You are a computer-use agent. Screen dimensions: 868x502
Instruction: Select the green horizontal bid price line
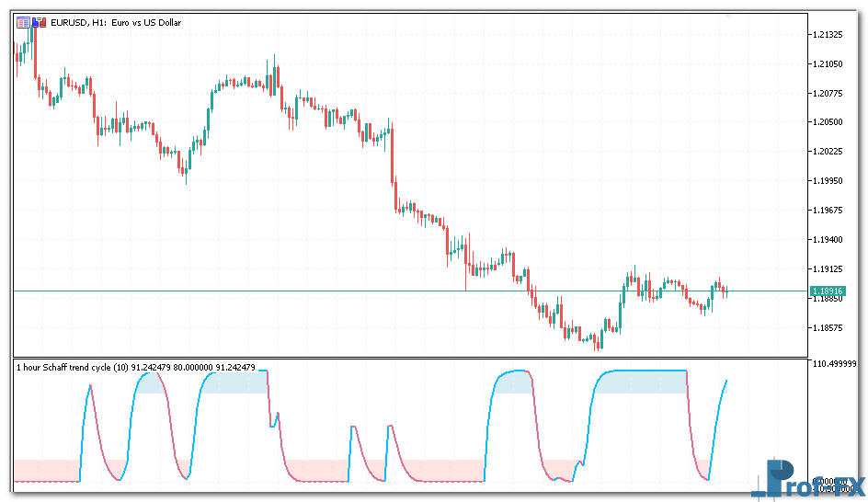tap(276, 291)
